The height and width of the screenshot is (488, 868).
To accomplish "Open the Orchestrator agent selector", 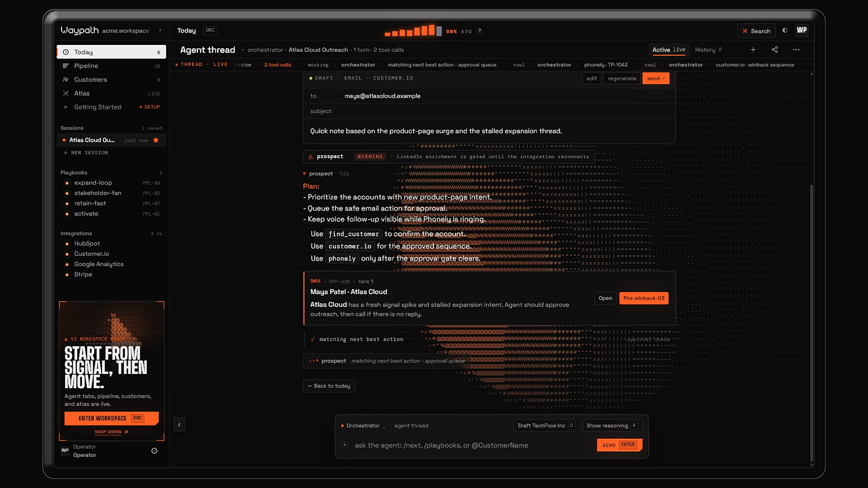I will click(x=363, y=426).
